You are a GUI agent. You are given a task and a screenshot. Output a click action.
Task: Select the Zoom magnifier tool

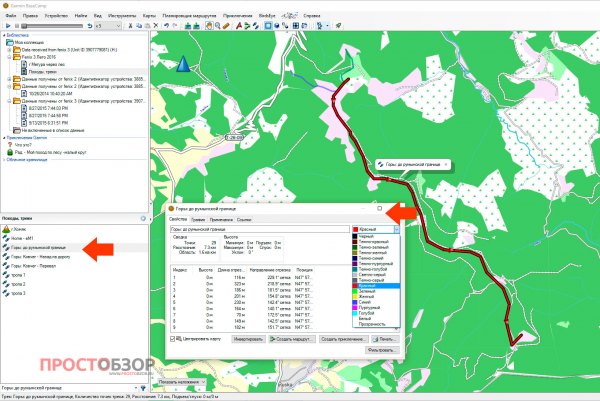[218, 26]
